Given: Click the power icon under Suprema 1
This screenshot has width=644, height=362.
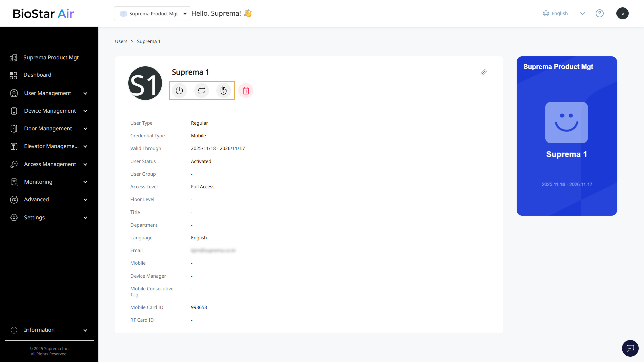Looking at the screenshot, I should coord(179,90).
